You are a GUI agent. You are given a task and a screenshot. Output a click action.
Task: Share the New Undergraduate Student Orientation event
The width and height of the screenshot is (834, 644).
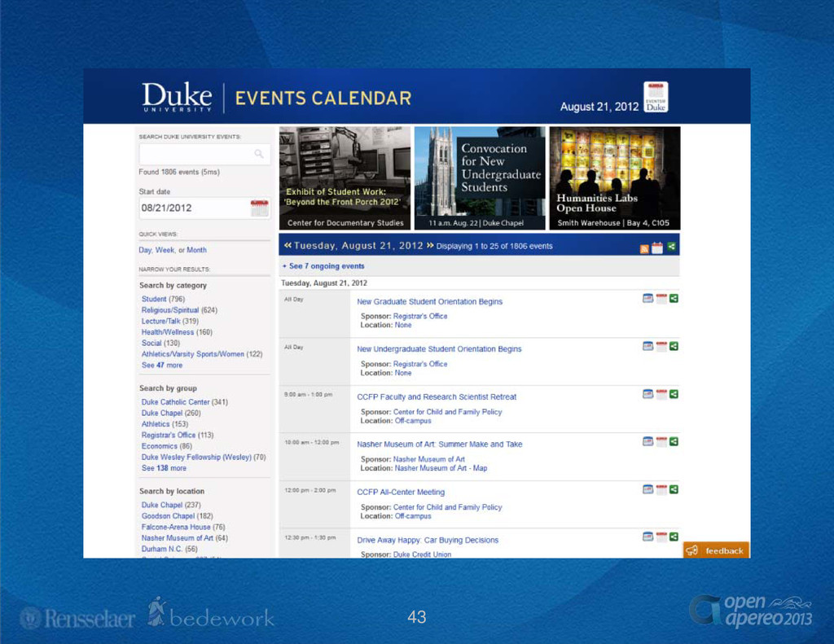[674, 346]
